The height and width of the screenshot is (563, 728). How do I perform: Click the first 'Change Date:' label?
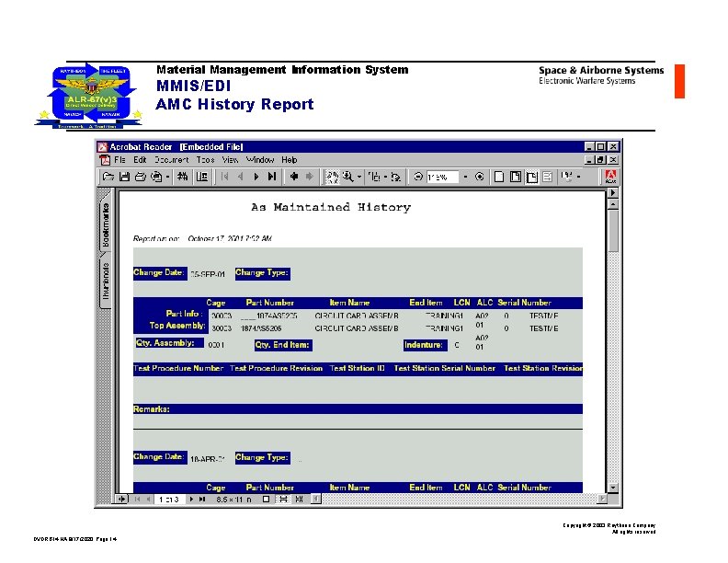[x=159, y=272]
